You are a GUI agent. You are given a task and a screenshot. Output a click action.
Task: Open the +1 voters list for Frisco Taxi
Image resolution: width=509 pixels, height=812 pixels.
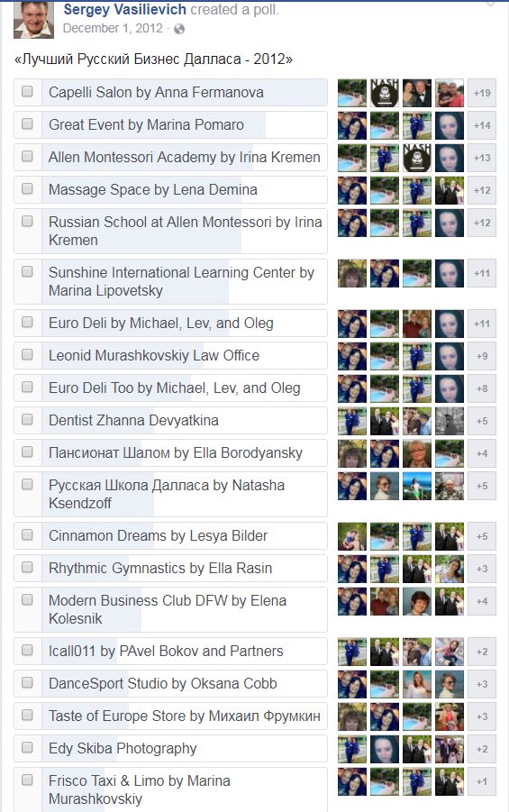482,781
